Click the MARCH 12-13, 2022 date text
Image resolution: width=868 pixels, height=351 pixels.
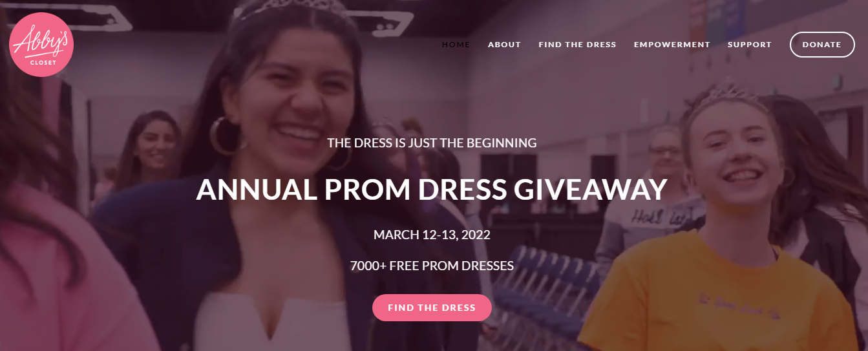pyautogui.click(x=432, y=235)
